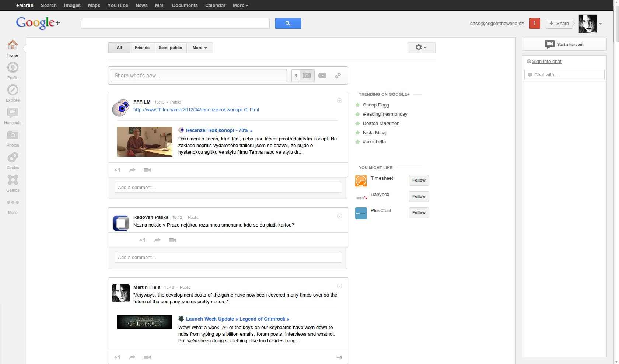The height and width of the screenshot is (364, 619).
Task: Open Martin Fiala post options arrow
Action: pyautogui.click(x=339, y=286)
